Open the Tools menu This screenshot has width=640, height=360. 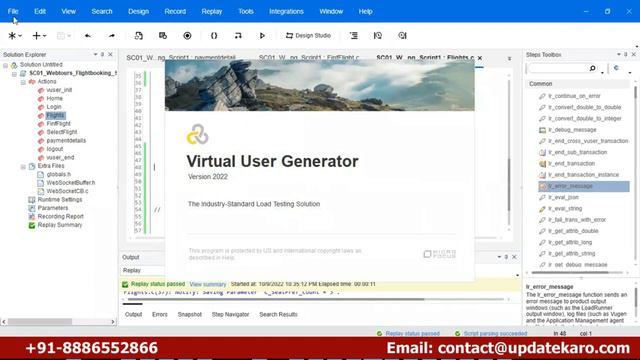pyautogui.click(x=246, y=11)
